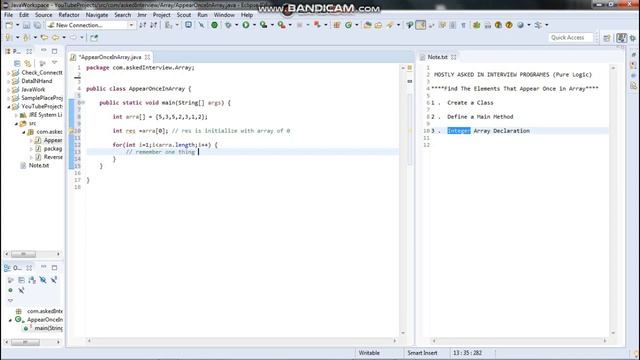Image resolution: width=640 pixels, height=360 pixels.
Task: Click the New file toolbar icon
Action: 9,25
